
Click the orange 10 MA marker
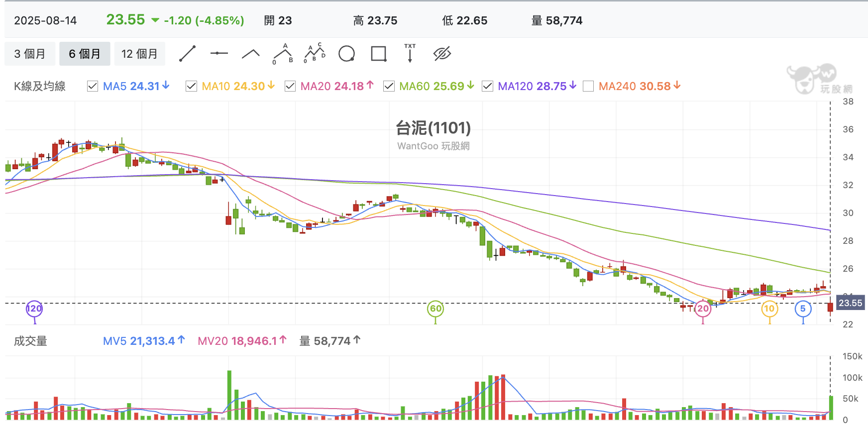point(769,309)
